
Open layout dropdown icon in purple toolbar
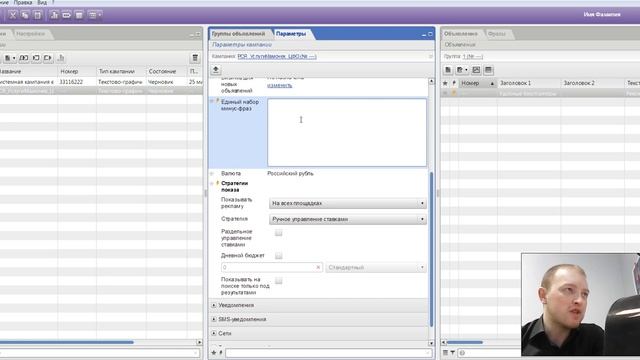pos(95,15)
